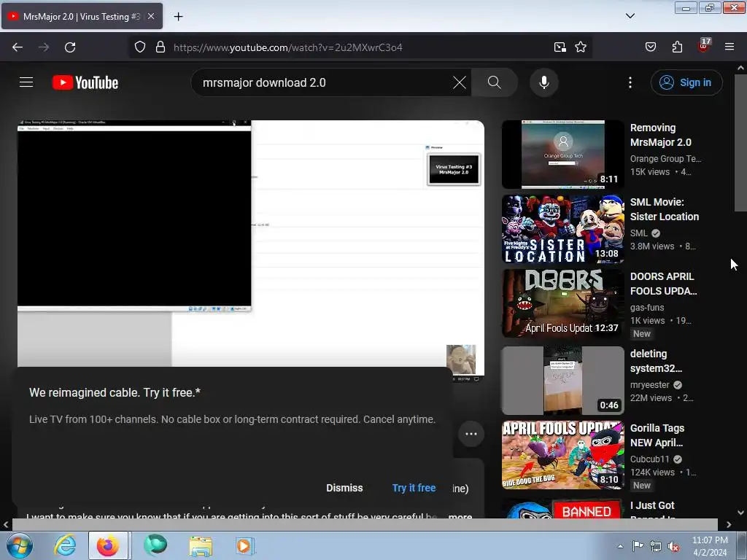Expand description with ...more

tap(460, 516)
